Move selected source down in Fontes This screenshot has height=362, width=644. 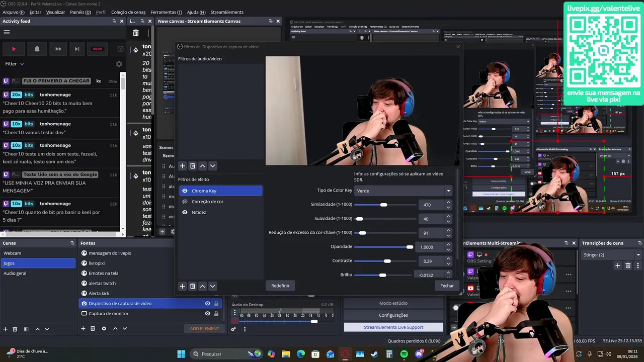click(125, 329)
